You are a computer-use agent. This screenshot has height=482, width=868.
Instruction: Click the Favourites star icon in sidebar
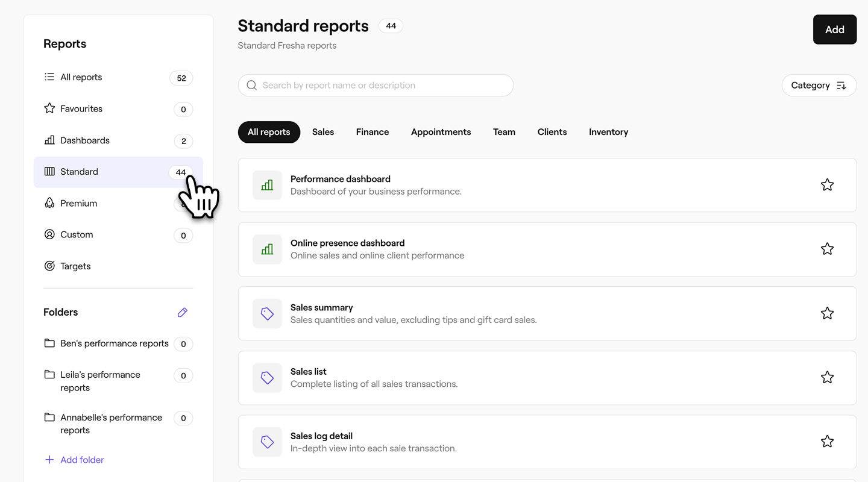49,108
